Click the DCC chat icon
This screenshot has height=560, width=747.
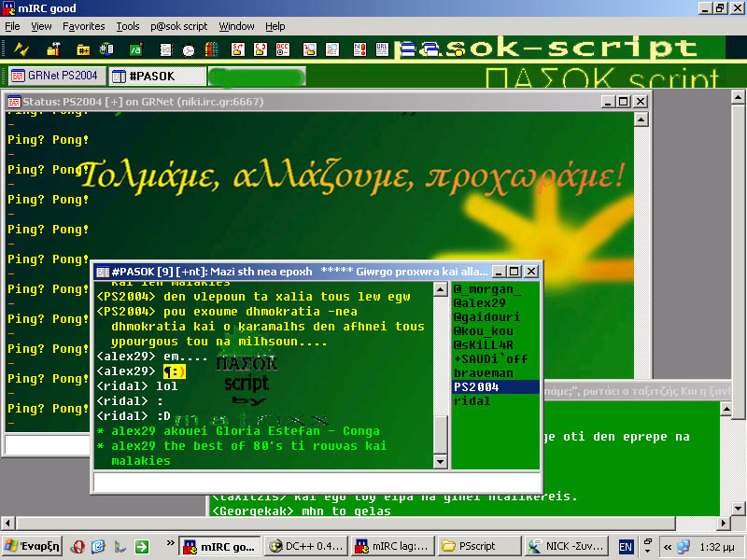coord(261,49)
